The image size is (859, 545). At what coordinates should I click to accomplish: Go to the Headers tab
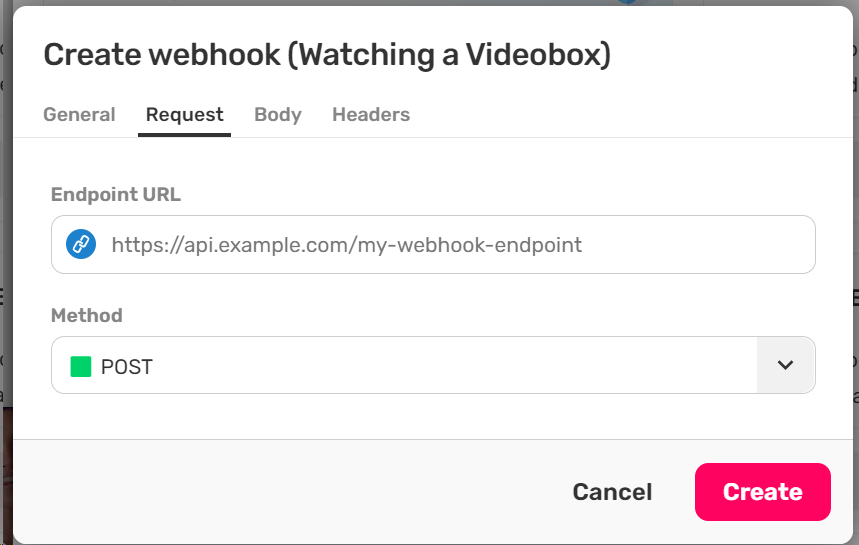click(371, 115)
